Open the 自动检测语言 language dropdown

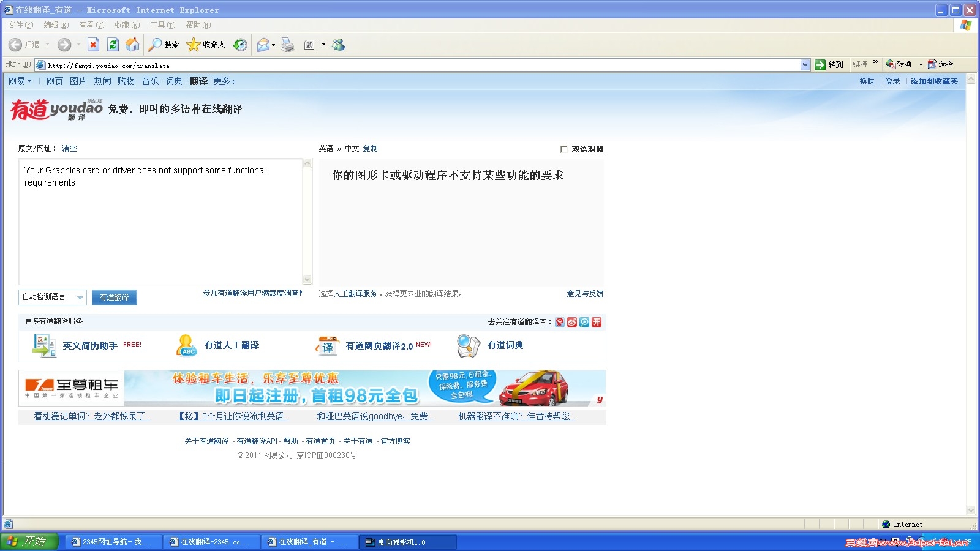coord(53,298)
